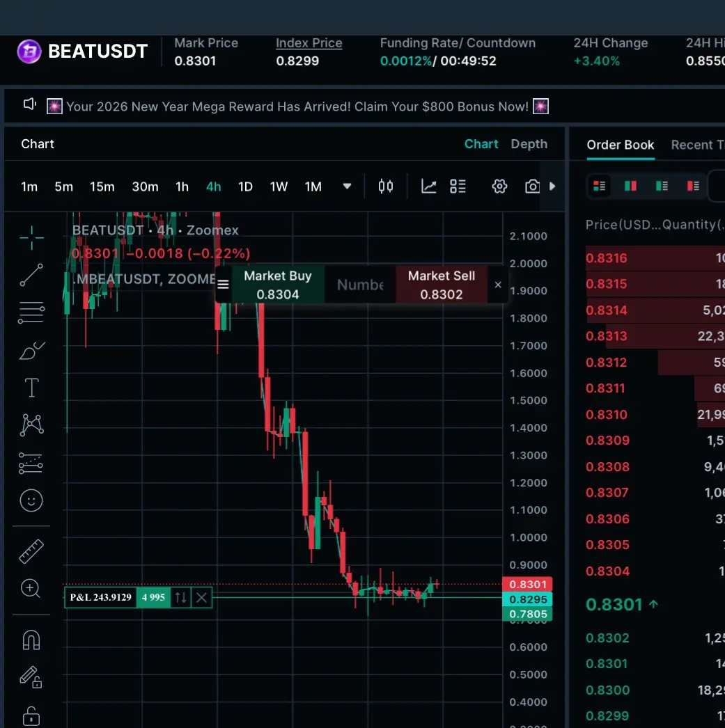This screenshot has width=725, height=728.
Task: Take a chart snapshot with the camera
Action: pyautogui.click(x=532, y=187)
